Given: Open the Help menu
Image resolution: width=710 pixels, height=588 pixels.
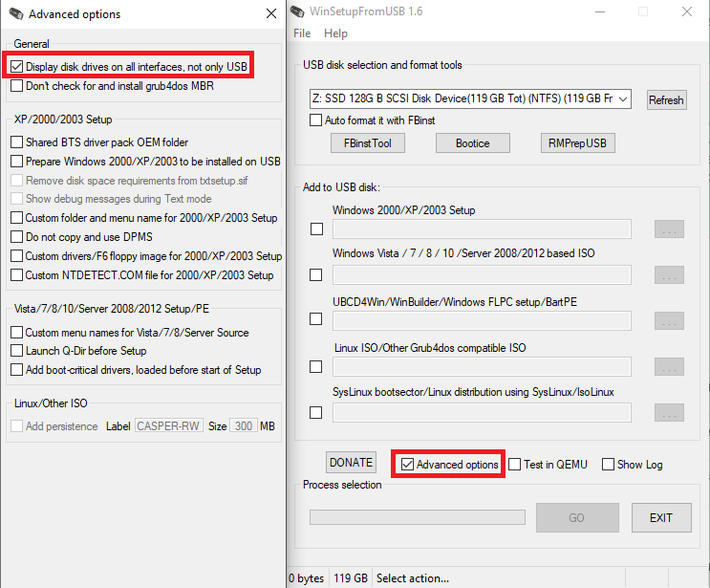Looking at the screenshot, I should [x=335, y=33].
